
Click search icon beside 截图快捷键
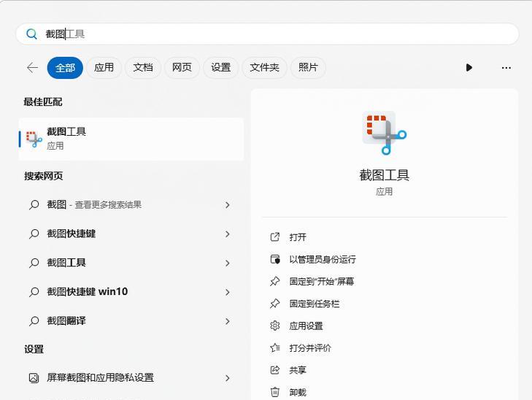(x=34, y=234)
